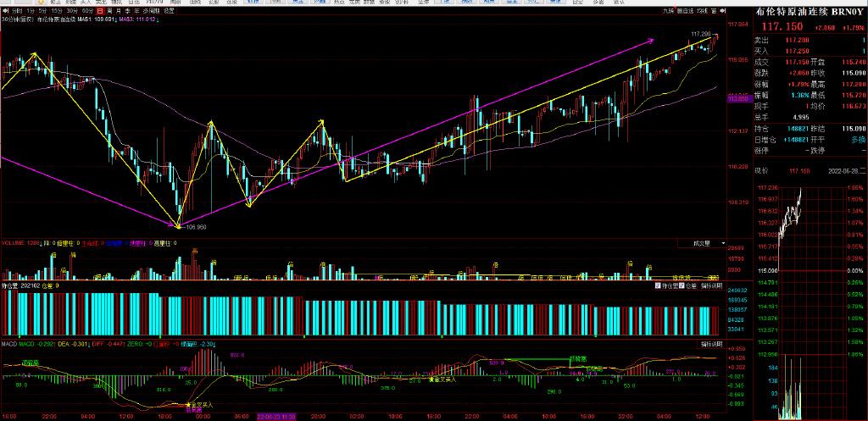
Task: Click the 窗 window button
Action: pos(714,10)
